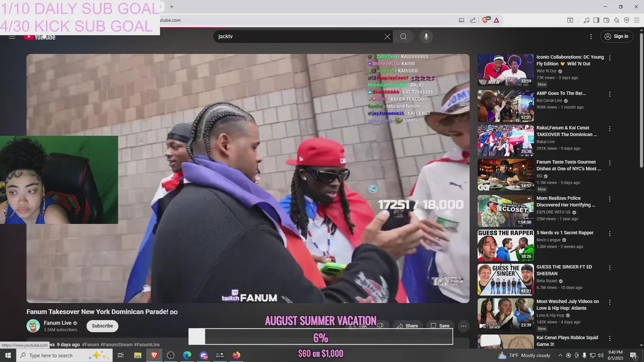Image resolution: width=644 pixels, height=362 pixels.
Task: Open options for GUESS THE SINGER video
Action: [610, 268]
